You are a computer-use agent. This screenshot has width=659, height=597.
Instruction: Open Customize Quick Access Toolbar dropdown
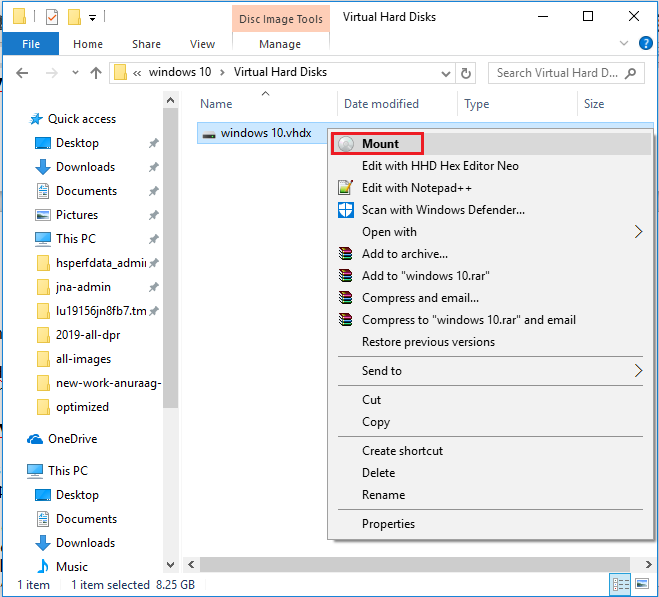pos(92,18)
